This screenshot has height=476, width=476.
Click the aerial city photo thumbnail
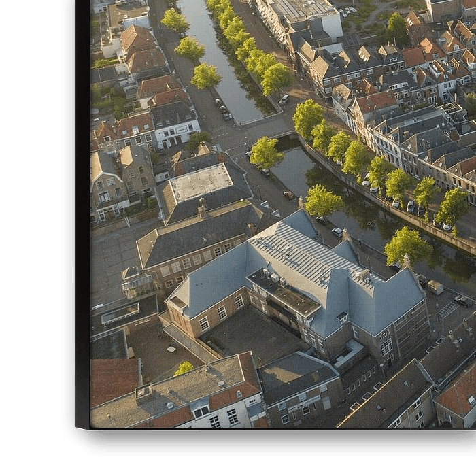[283, 214]
